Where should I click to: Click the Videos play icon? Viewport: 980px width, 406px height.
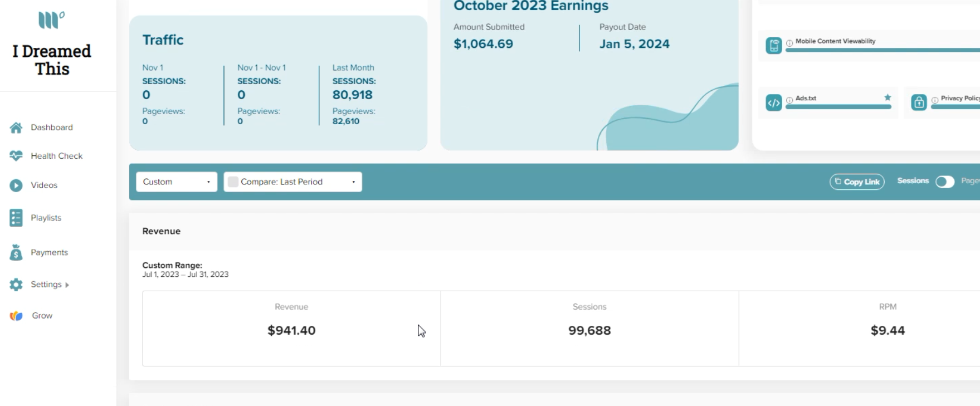[16, 185]
